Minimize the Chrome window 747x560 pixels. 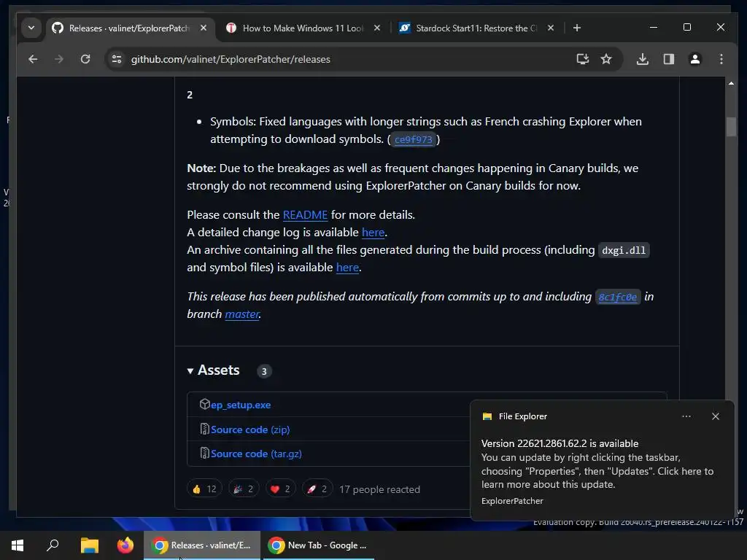(654, 28)
